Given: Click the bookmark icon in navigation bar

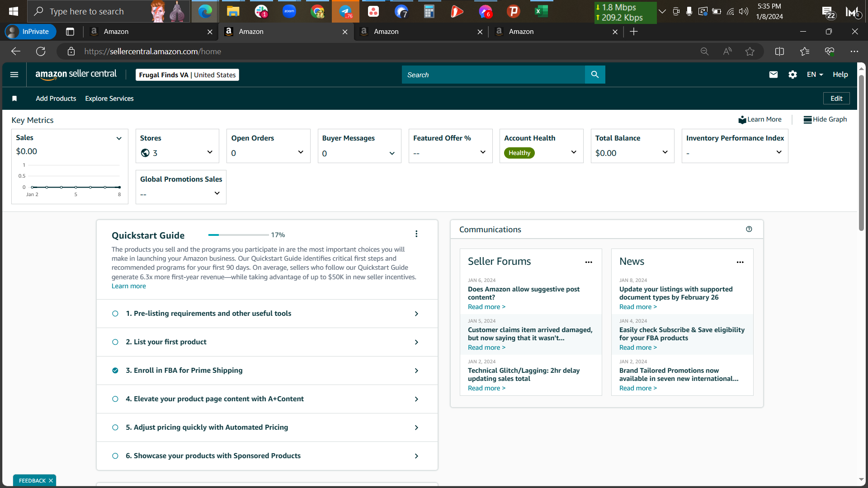Looking at the screenshot, I should [14, 99].
